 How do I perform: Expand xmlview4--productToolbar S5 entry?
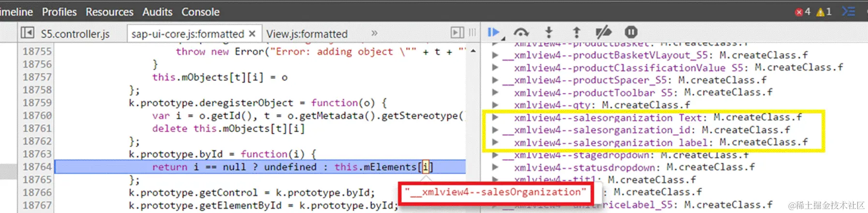(495, 92)
